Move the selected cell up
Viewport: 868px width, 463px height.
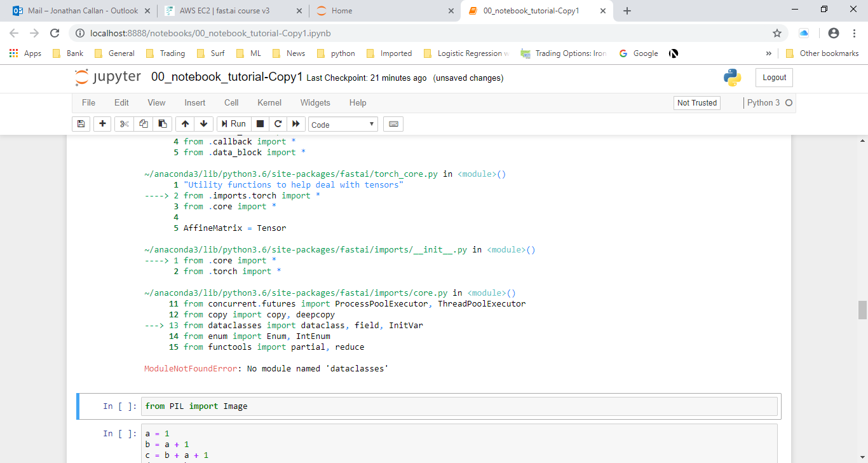click(184, 124)
